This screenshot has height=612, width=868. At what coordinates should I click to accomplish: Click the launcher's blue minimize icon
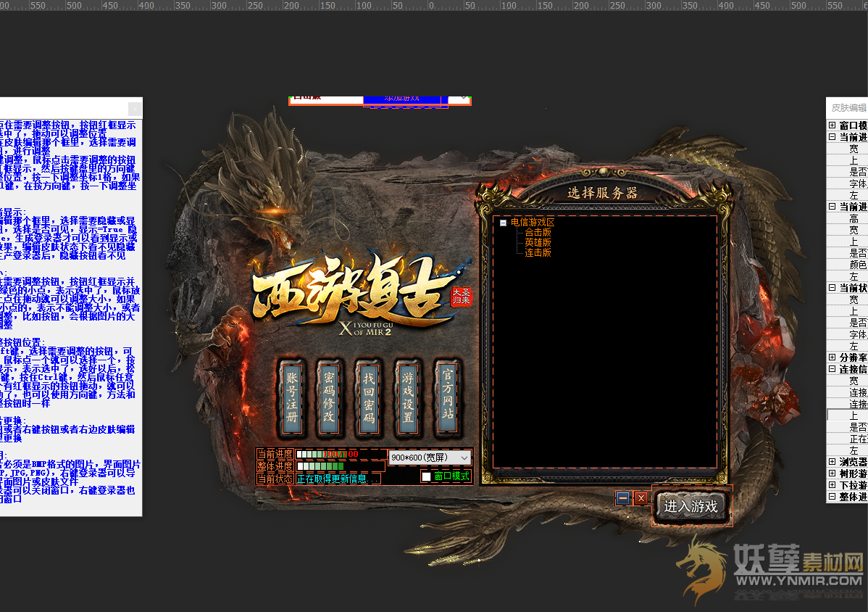pos(623,498)
